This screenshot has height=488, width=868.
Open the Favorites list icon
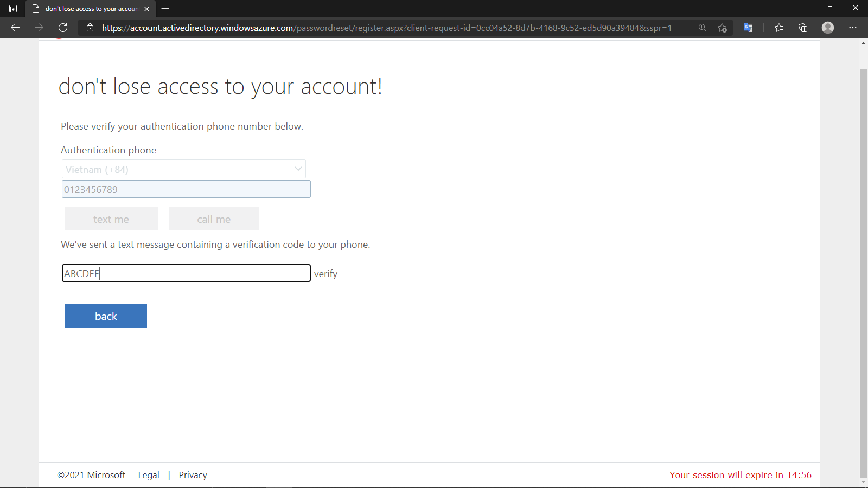tap(779, 28)
